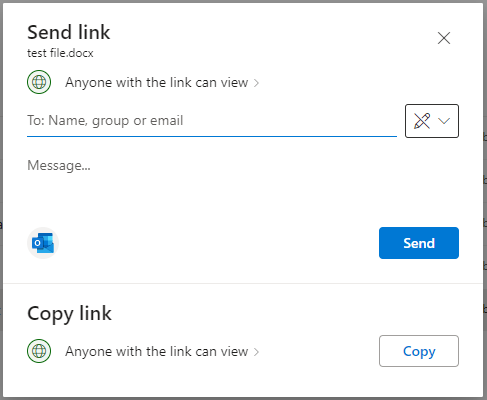
Task: Click the blue Send button
Action: pos(419,243)
